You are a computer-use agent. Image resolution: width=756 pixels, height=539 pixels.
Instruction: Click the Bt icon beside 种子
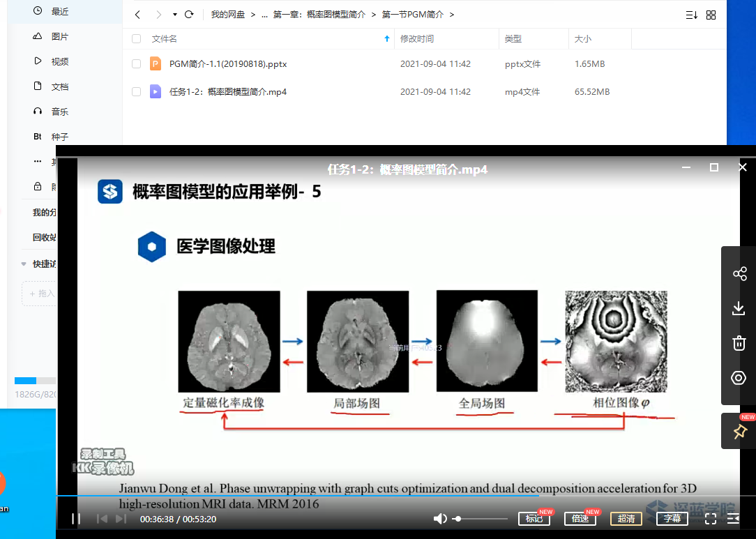tap(38, 137)
